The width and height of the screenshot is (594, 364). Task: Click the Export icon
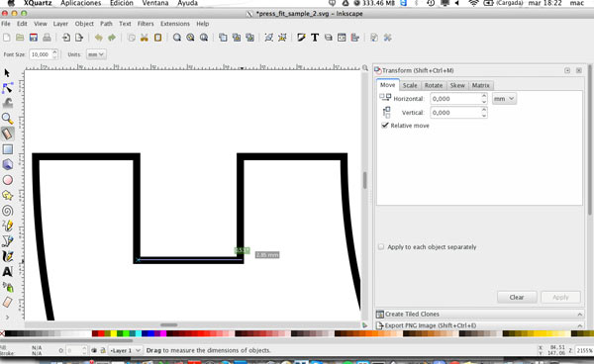click(79, 38)
